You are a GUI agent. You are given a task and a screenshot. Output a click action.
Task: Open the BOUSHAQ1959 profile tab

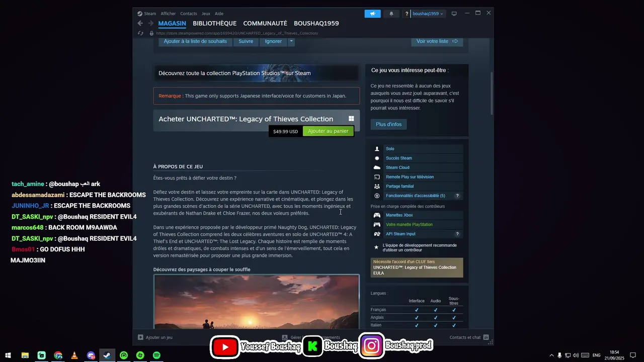coord(316,23)
